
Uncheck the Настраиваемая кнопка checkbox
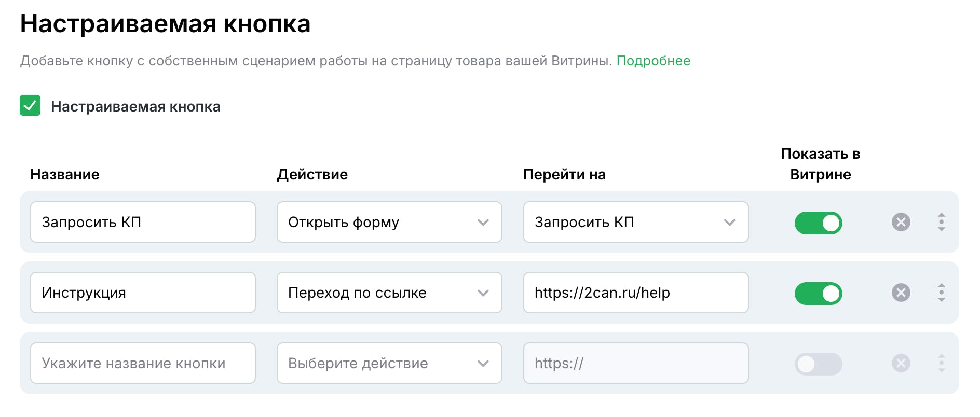(30, 106)
